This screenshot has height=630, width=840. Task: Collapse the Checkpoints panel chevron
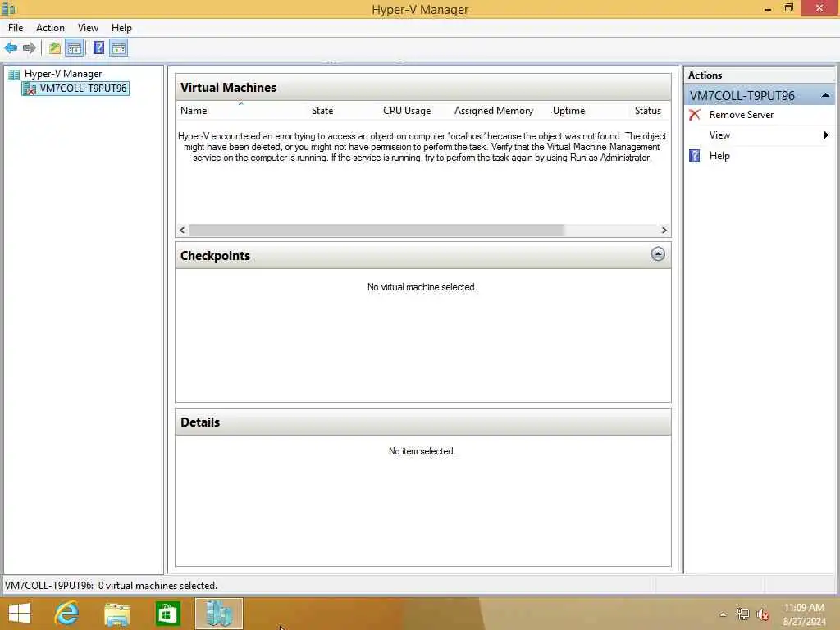click(658, 254)
